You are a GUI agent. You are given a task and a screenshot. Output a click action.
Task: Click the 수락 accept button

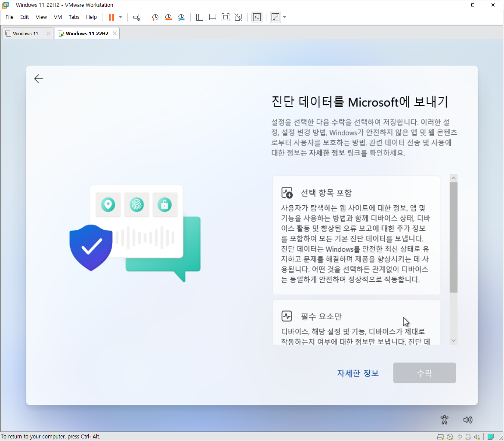pyautogui.click(x=424, y=373)
